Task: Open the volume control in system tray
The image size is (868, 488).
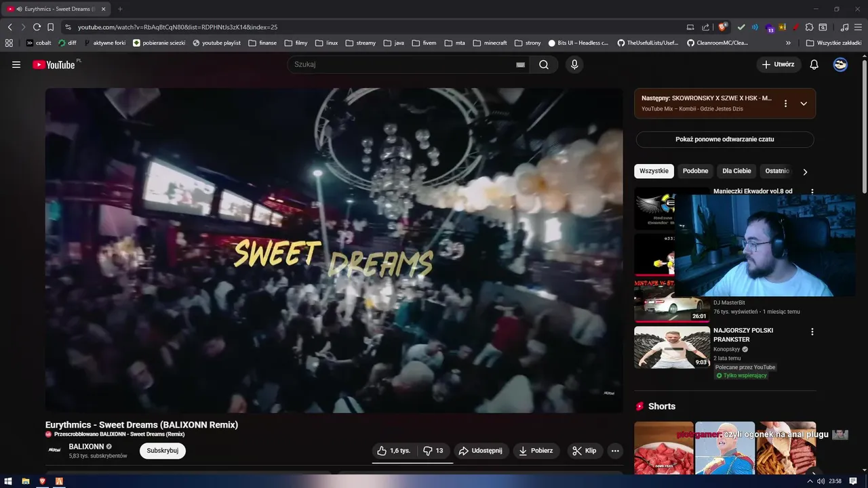Action: pos(821,481)
